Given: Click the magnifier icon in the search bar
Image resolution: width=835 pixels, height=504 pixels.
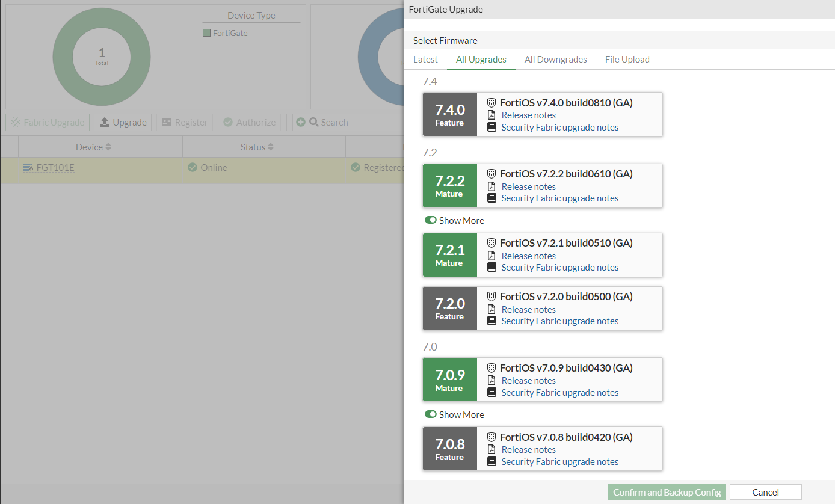Looking at the screenshot, I should click(x=314, y=122).
